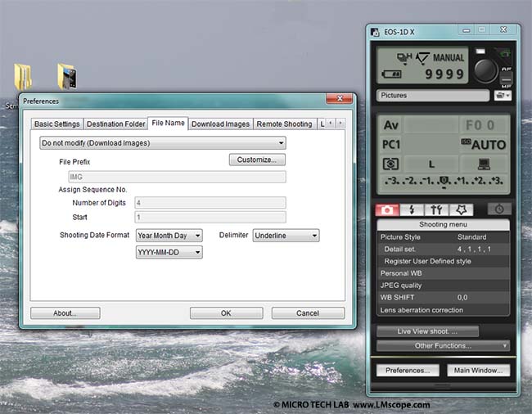This screenshot has width=532, height=414.
Task: Click the metering mode icon
Action: tap(390, 163)
